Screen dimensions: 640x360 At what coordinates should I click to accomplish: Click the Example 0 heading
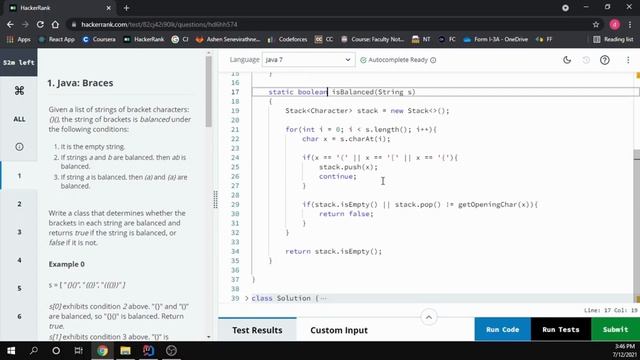pos(67,264)
